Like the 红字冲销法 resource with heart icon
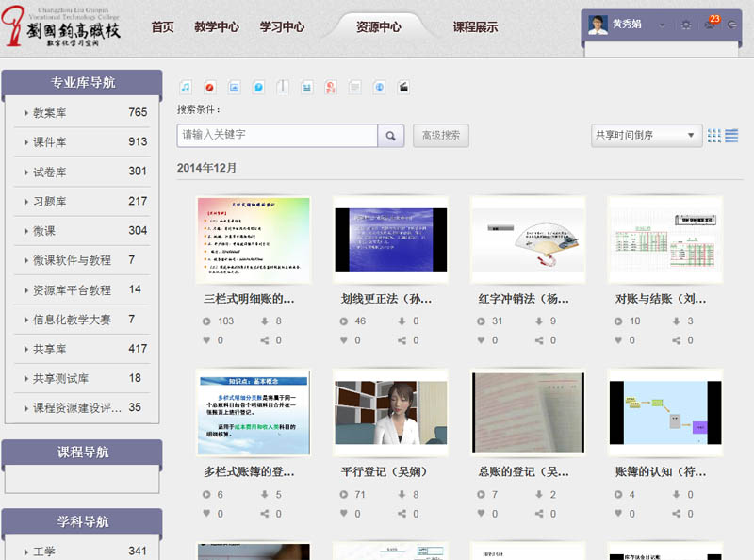This screenshot has height=560, width=754. coord(481,340)
